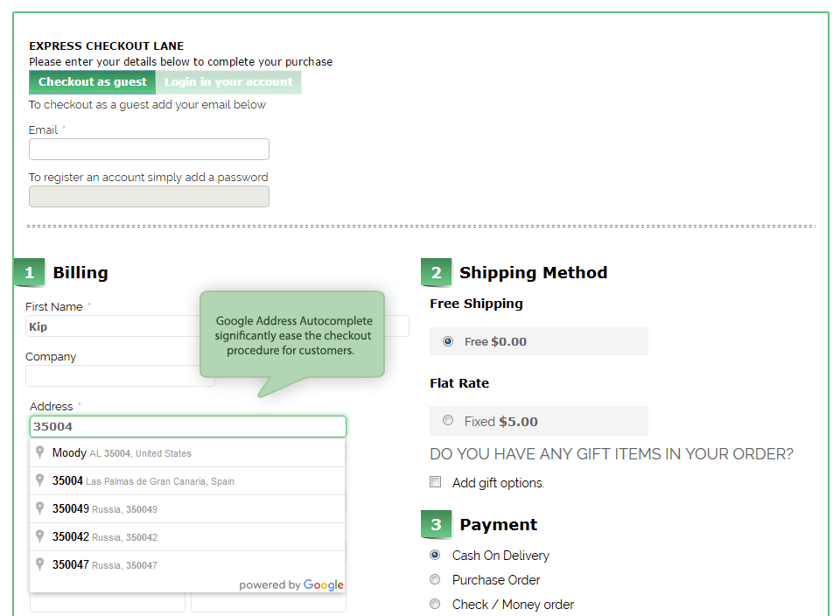840x616 pixels.
Task: Select the Free $0.00 shipping option
Action: [448, 341]
